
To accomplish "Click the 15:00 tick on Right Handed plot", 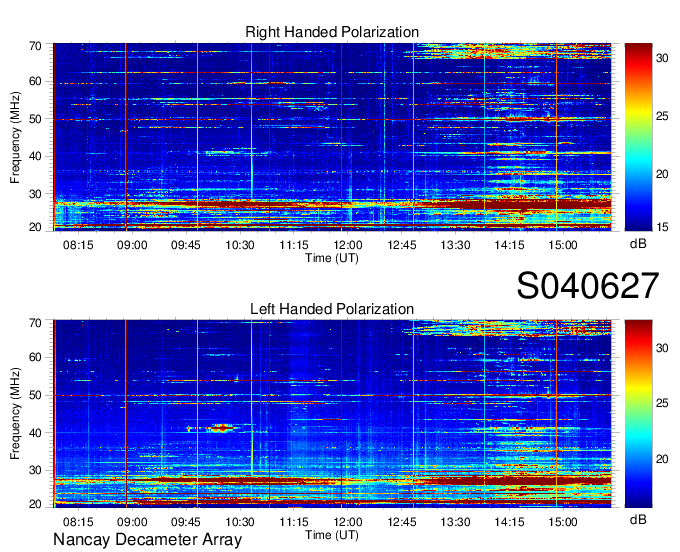I will (563, 245).
